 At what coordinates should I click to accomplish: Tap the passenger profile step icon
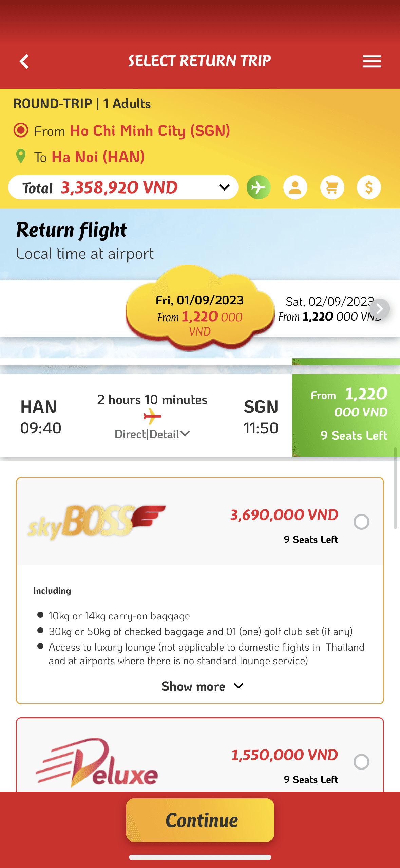[295, 187]
